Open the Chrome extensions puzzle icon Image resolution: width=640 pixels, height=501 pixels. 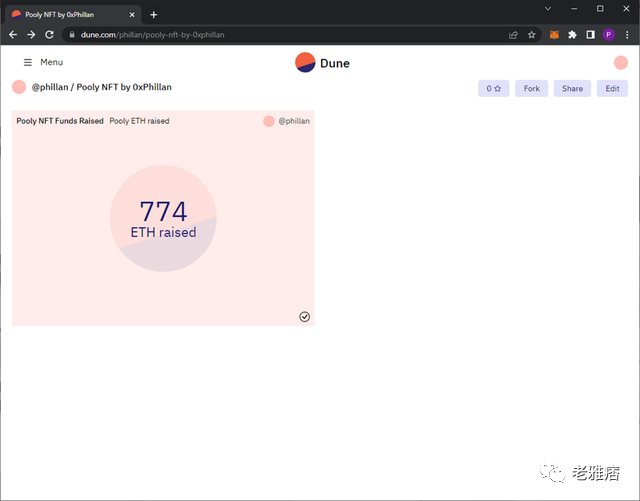572,34
